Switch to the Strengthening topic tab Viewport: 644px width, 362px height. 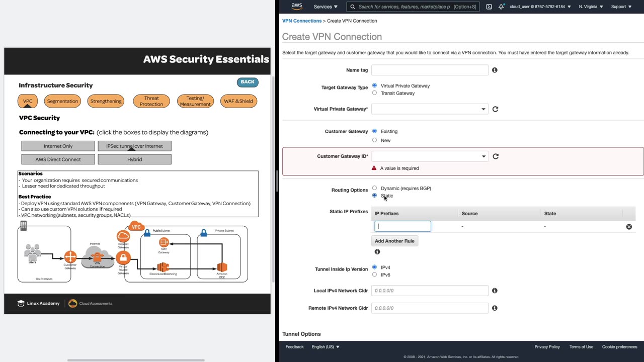[106, 101]
